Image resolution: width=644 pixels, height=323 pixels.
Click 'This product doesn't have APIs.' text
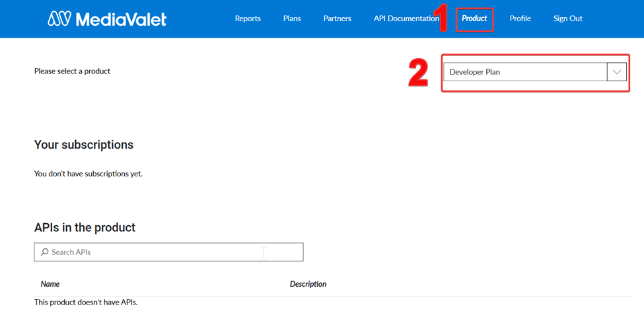tap(86, 303)
